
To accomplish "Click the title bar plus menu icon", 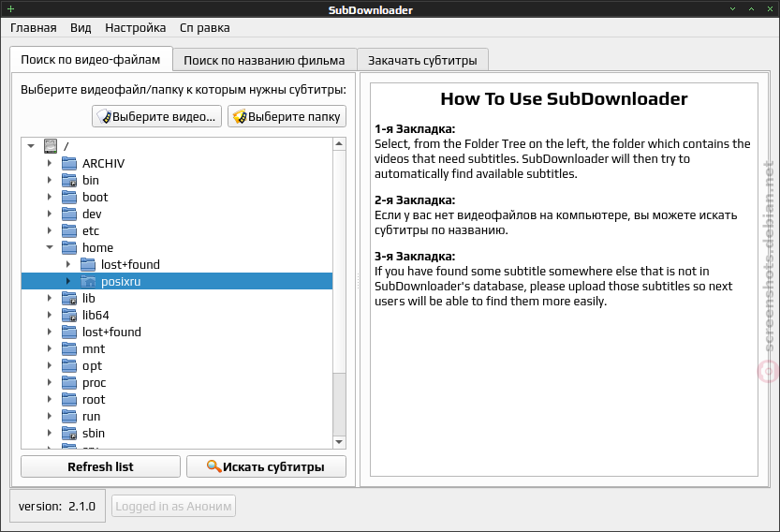I will pyautogui.click(x=10, y=9).
